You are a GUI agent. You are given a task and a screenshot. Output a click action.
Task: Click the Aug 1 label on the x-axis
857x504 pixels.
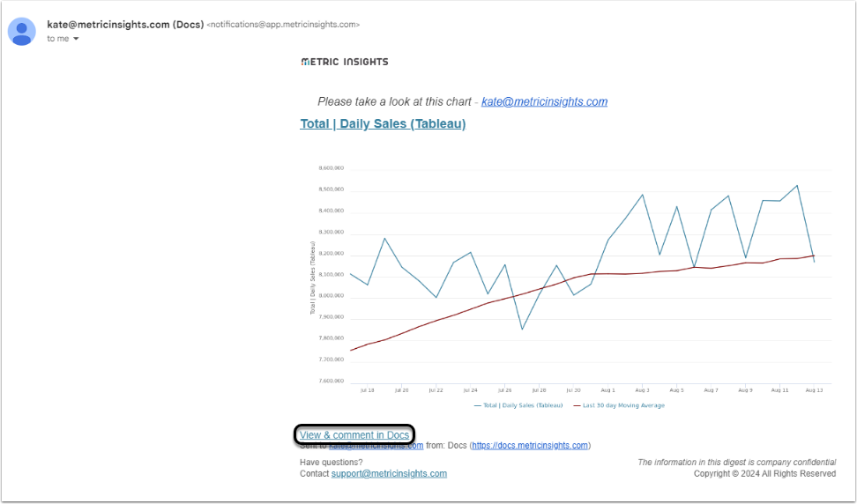(607, 389)
